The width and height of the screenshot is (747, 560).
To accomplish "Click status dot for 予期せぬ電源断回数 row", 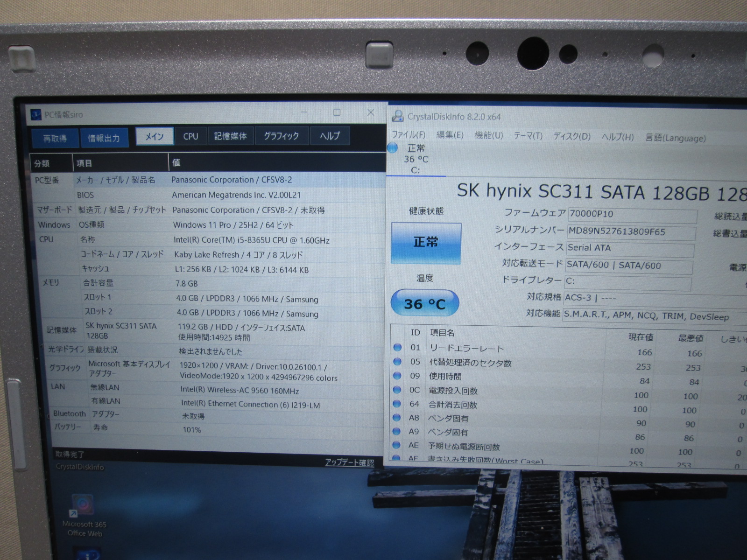I will (397, 445).
